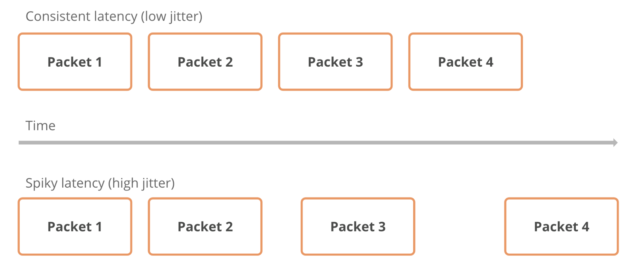Click the word "latency" in the spiky heading

coord(83,183)
